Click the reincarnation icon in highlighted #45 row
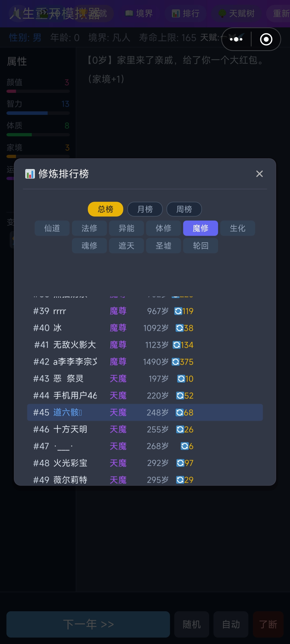The image size is (290, 644). click(x=179, y=413)
